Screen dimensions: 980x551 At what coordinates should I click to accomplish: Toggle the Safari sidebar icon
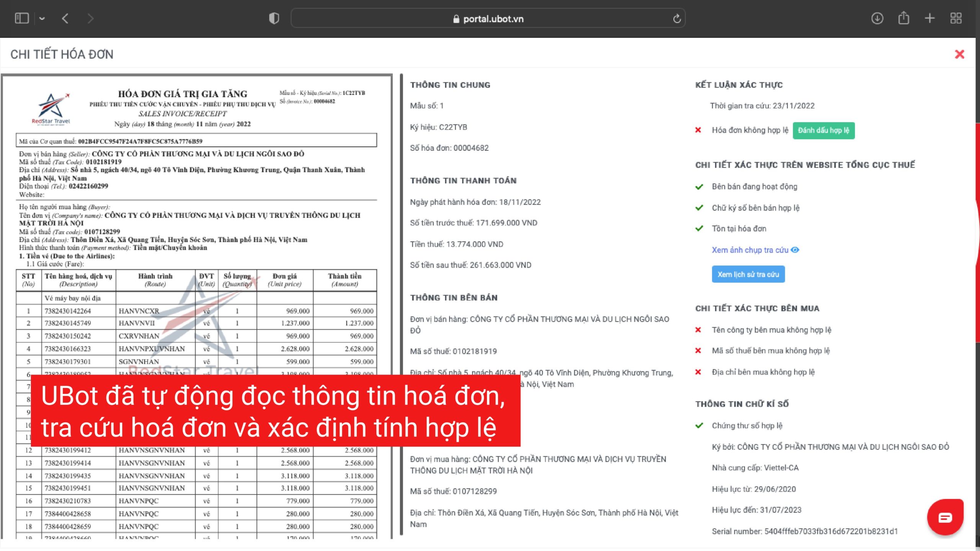point(21,18)
